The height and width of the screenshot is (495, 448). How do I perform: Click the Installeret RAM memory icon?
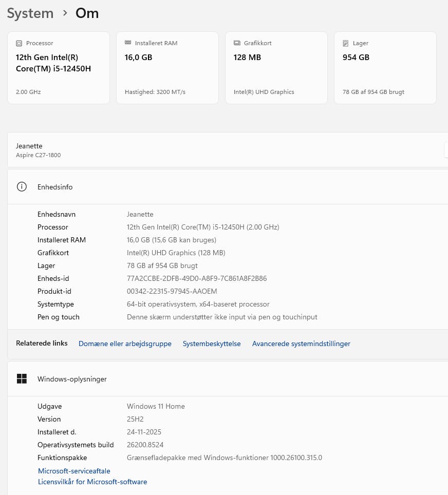(x=128, y=43)
